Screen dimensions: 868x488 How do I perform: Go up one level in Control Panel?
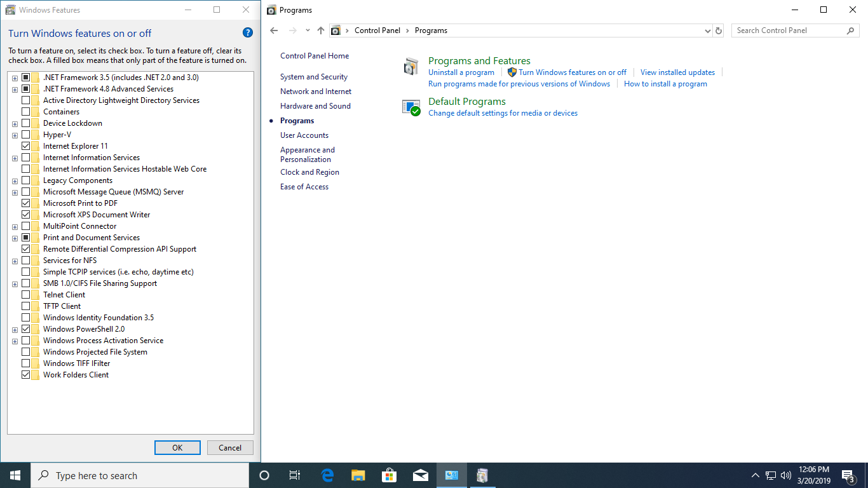click(x=320, y=30)
